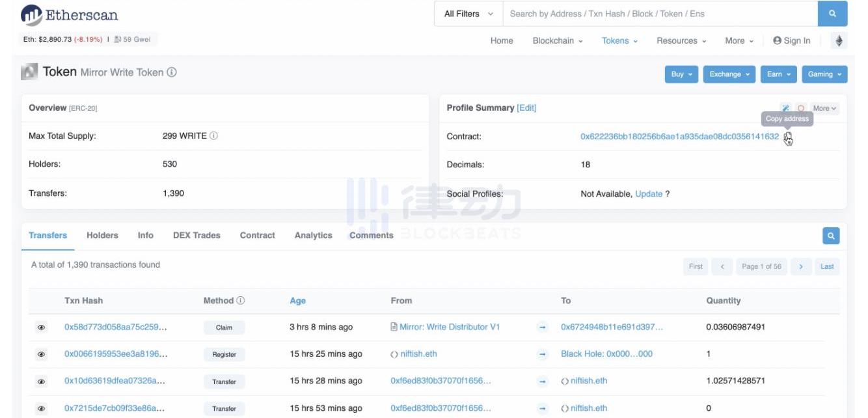Image resolution: width=868 pixels, height=418 pixels.
Task: Click the Last page button
Action: pyautogui.click(x=827, y=266)
